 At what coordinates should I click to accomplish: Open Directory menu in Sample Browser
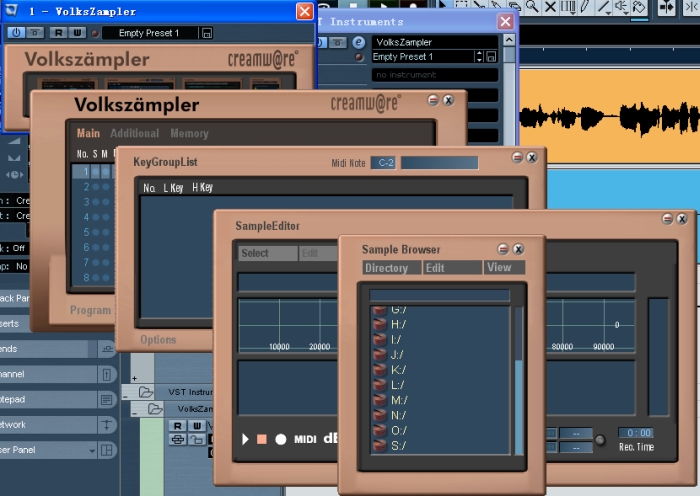click(391, 268)
